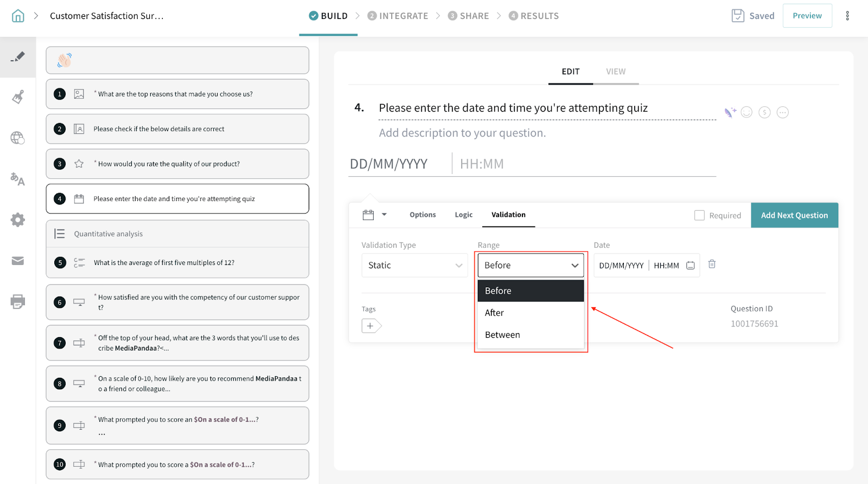Click the home icon in the header
The height and width of the screenshot is (484, 868).
(x=18, y=16)
